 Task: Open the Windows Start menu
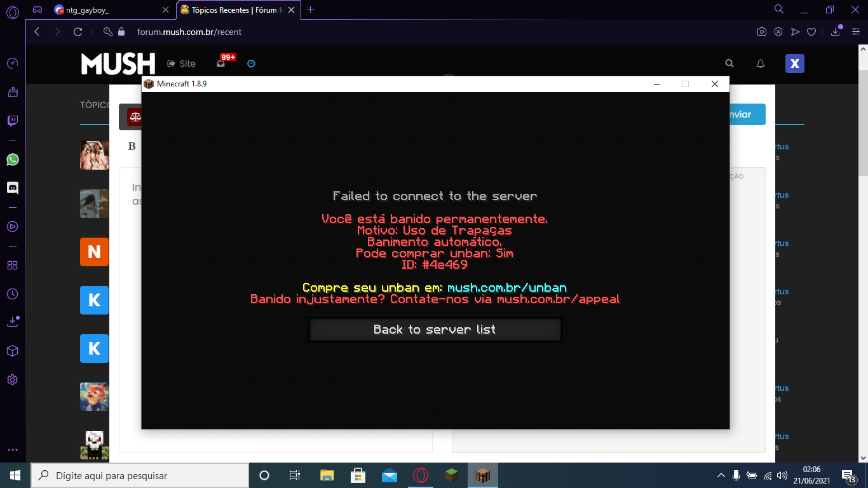pos(15,475)
